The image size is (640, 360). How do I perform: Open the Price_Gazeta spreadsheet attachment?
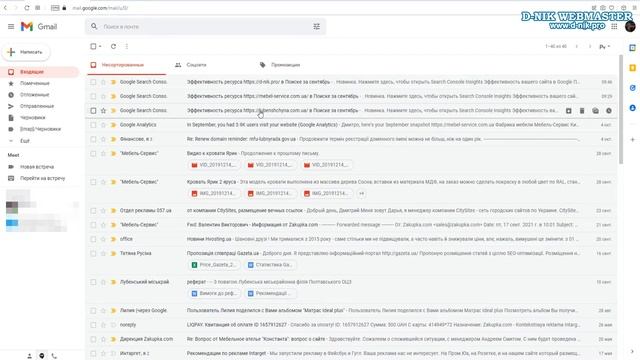coord(214,265)
